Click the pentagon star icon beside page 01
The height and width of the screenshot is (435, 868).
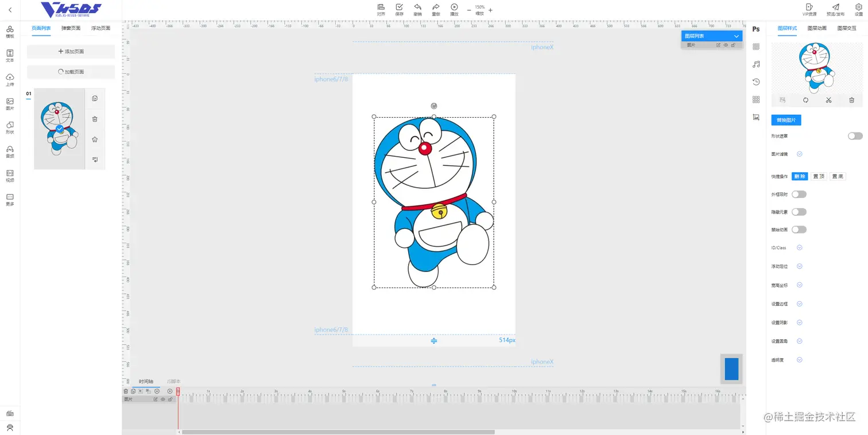(95, 139)
